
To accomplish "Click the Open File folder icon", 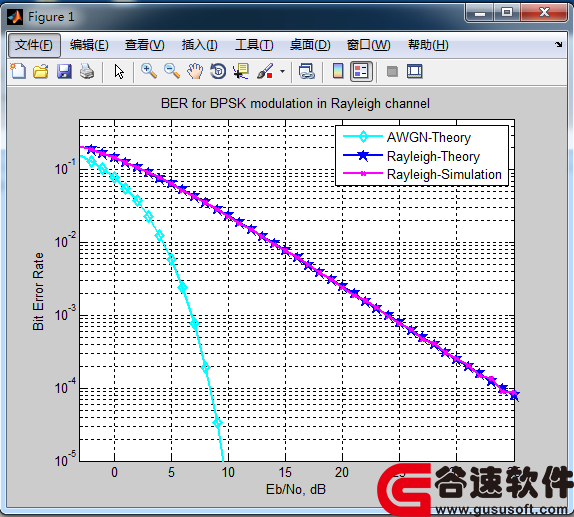I will [x=41, y=71].
